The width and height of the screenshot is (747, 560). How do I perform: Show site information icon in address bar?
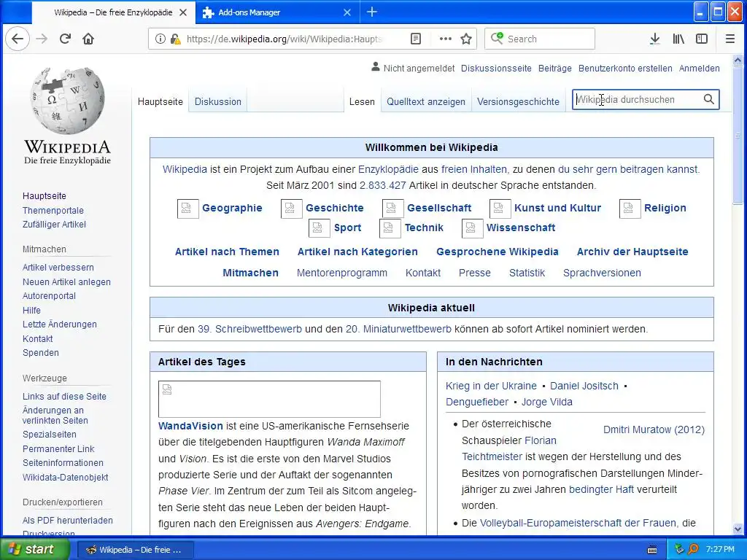160,39
